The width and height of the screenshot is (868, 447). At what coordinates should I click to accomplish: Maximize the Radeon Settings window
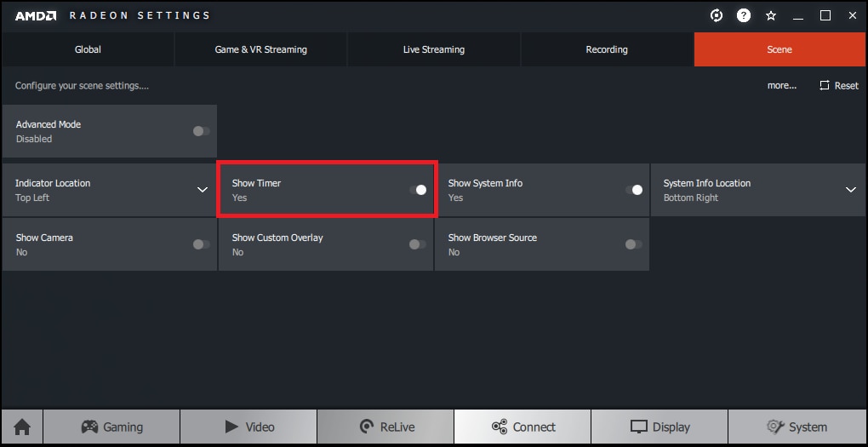(825, 15)
